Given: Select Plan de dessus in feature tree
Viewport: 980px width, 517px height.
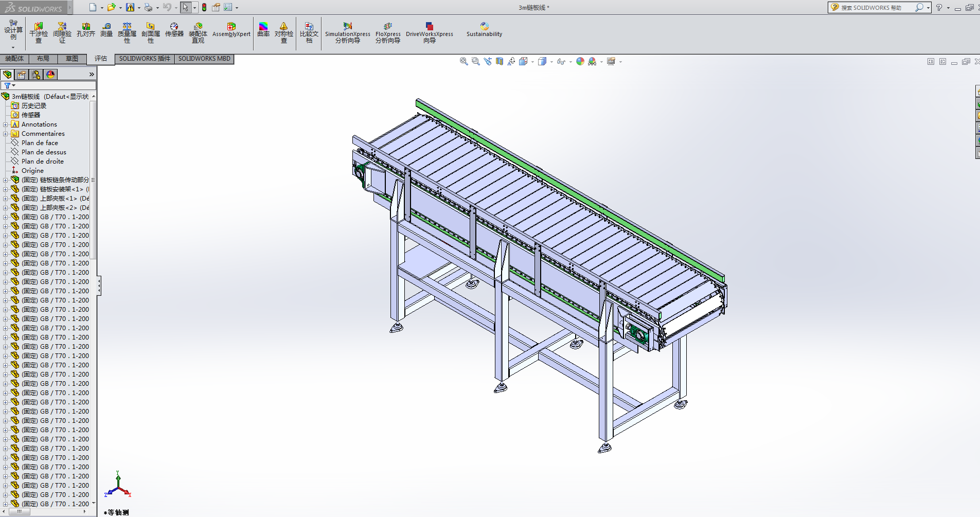Looking at the screenshot, I should (44, 152).
